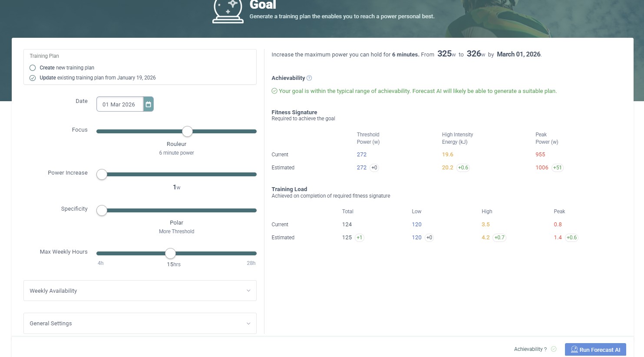Click the Power Increase slider handle

coord(102,174)
